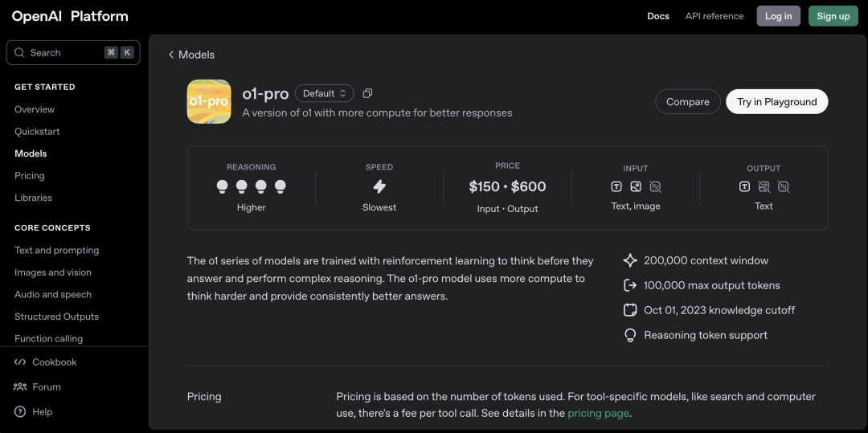Click the Compare button
This screenshot has width=868, height=433.
tap(687, 102)
